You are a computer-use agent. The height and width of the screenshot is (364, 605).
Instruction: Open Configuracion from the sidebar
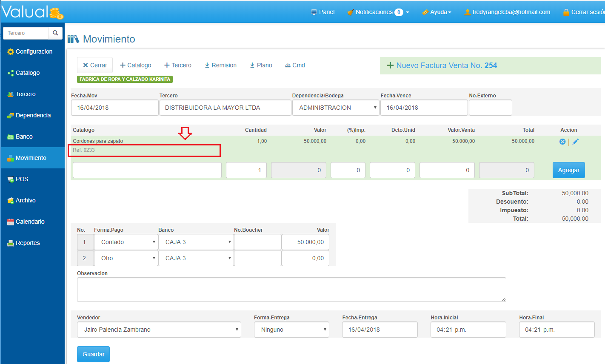pos(34,51)
